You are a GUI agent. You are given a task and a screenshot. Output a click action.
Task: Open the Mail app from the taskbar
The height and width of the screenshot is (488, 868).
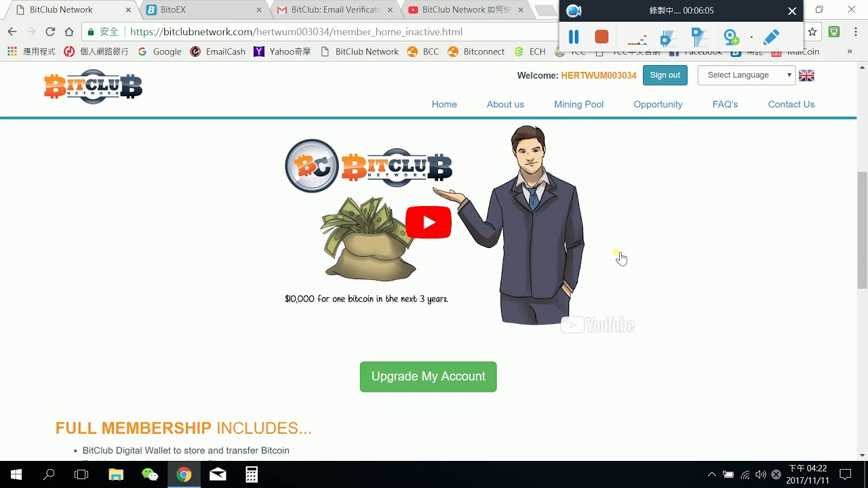(218, 474)
